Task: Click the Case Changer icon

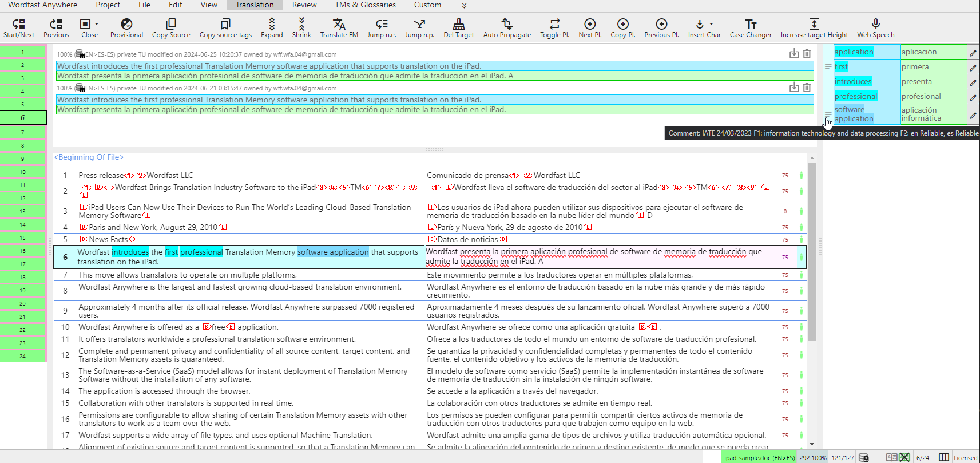Action: 751,24
